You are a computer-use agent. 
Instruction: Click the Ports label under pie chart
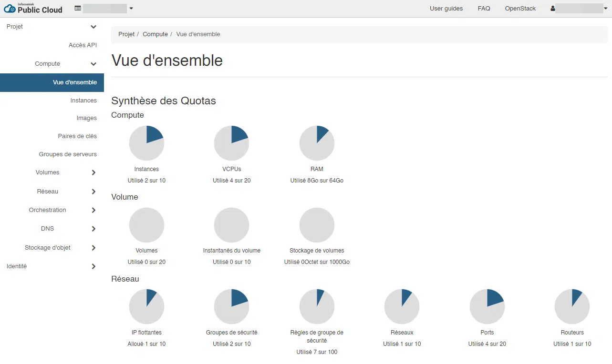coord(487,333)
